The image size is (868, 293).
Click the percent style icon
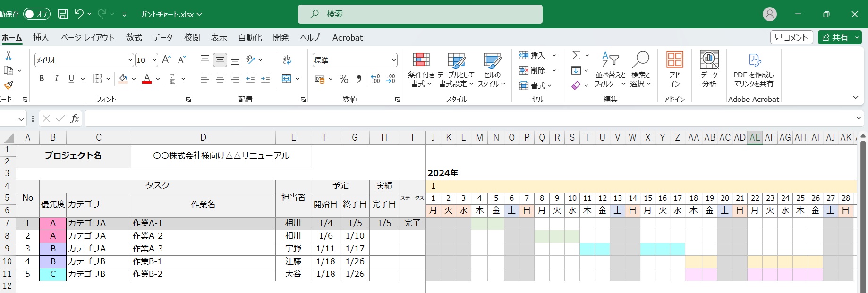tap(344, 79)
